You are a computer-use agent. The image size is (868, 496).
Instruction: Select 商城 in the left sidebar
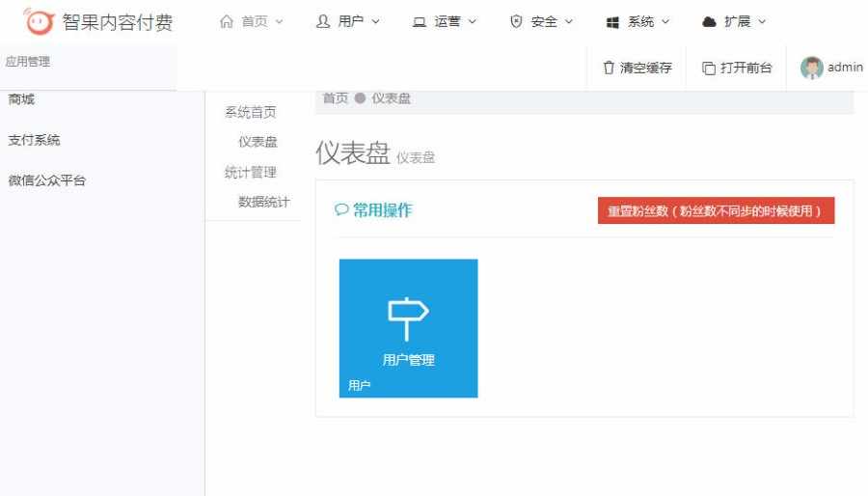tap(21, 99)
